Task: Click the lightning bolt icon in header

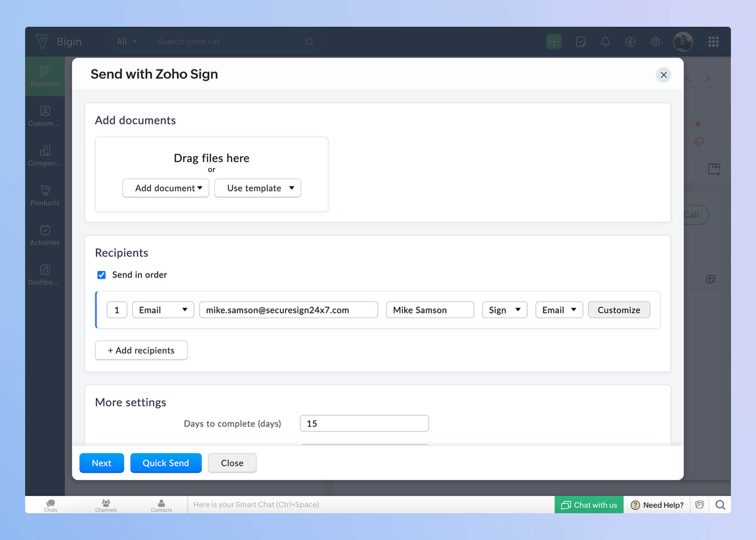Action: pos(630,41)
